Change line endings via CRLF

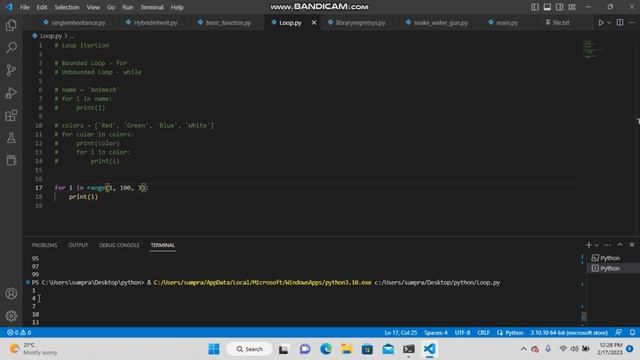tap(483, 333)
